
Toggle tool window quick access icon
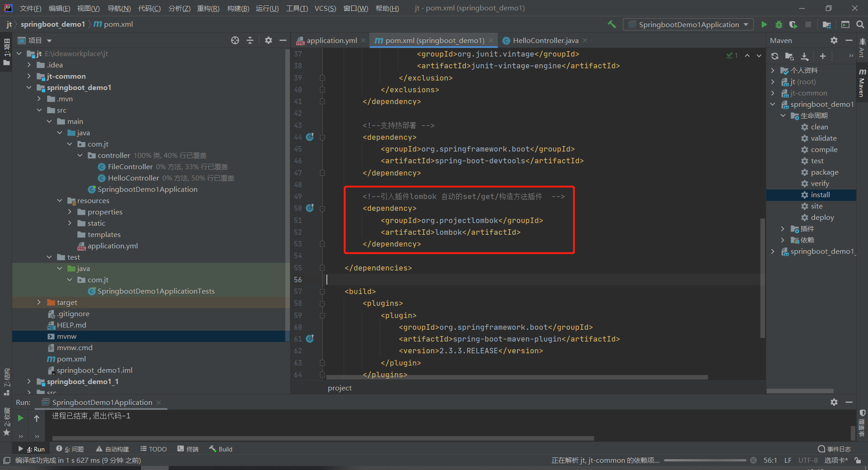tap(6, 461)
